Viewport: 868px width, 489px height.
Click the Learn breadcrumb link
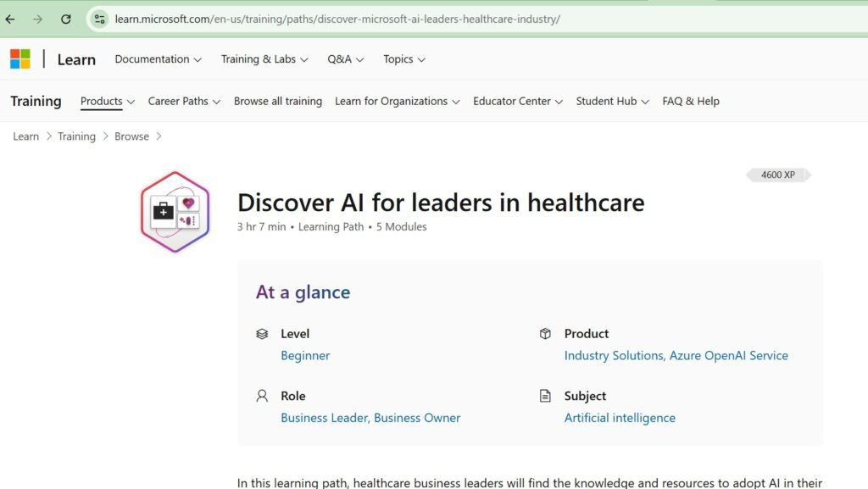tap(26, 136)
